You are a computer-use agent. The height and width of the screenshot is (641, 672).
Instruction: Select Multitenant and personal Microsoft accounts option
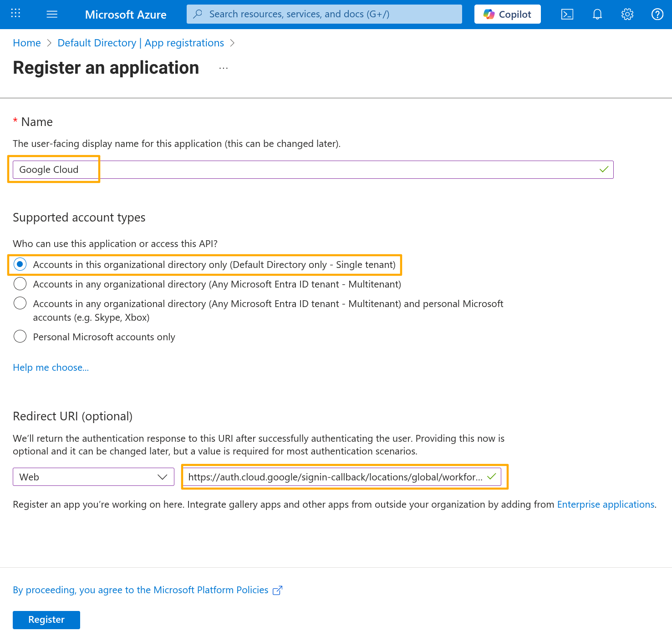[20, 303]
